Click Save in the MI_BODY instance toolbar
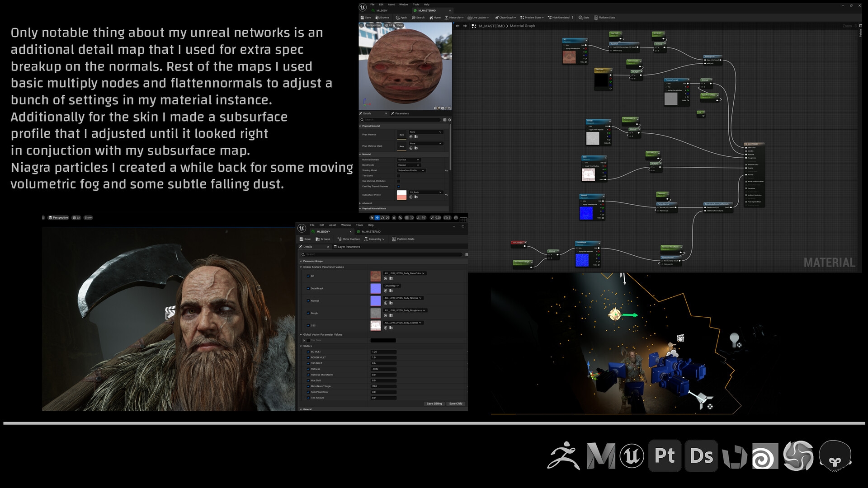 305,239
